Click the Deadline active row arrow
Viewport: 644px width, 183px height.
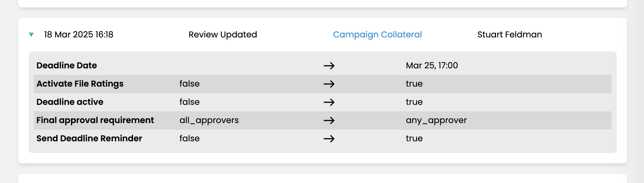tap(329, 102)
